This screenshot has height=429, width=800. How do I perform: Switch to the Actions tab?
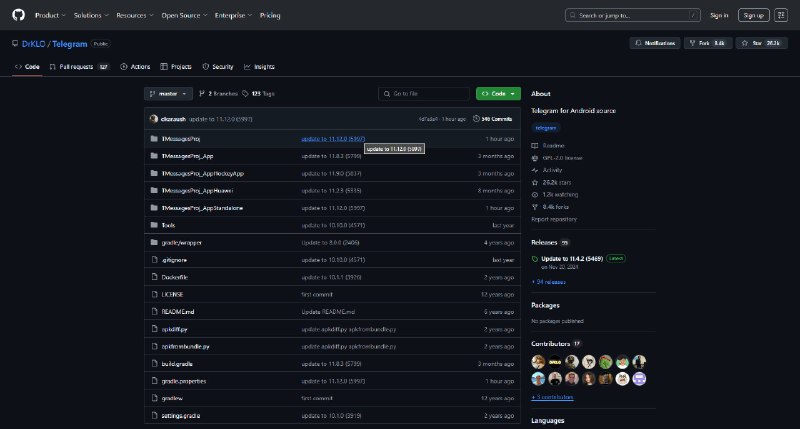point(135,67)
